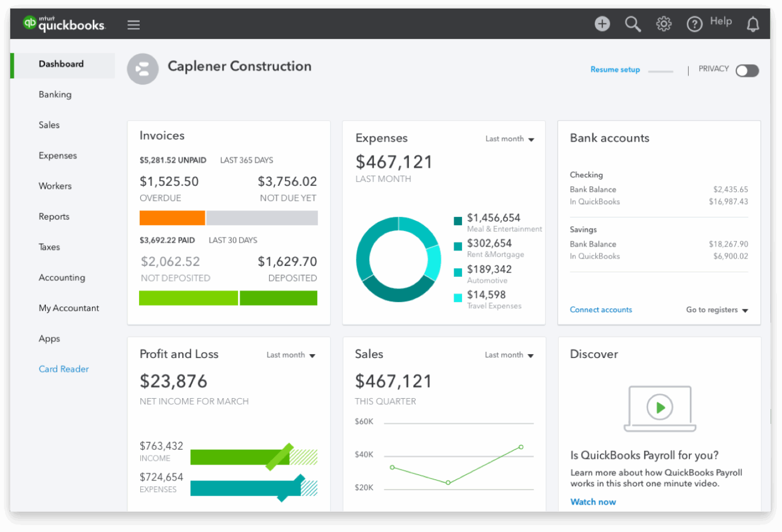The image size is (782, 532).
Task: Click the QuickBooks logo icon
Action: pyautogui.click(x=30, y=23)
